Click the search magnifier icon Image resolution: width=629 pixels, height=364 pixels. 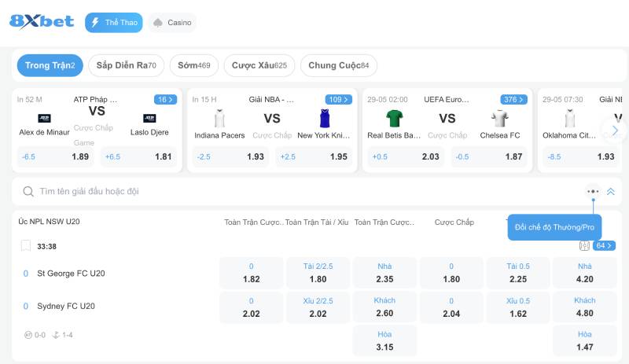pos(28,191)
